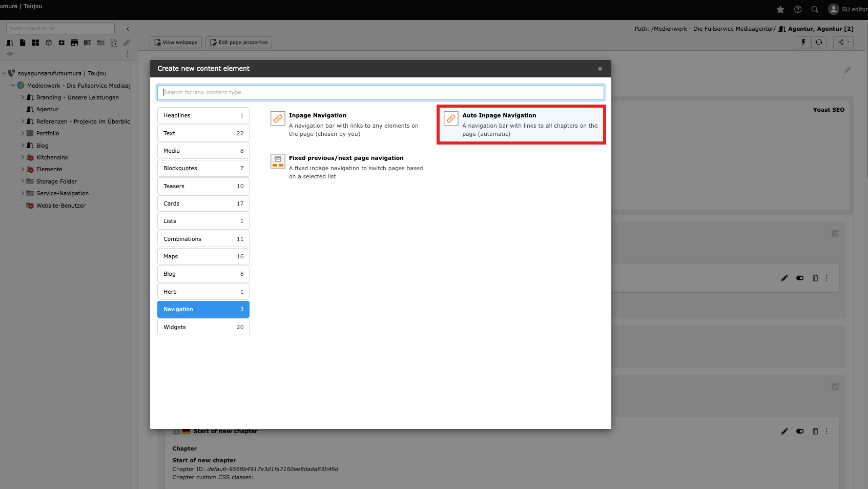Click the clear cache lightning bolt icon

point(803,43)
